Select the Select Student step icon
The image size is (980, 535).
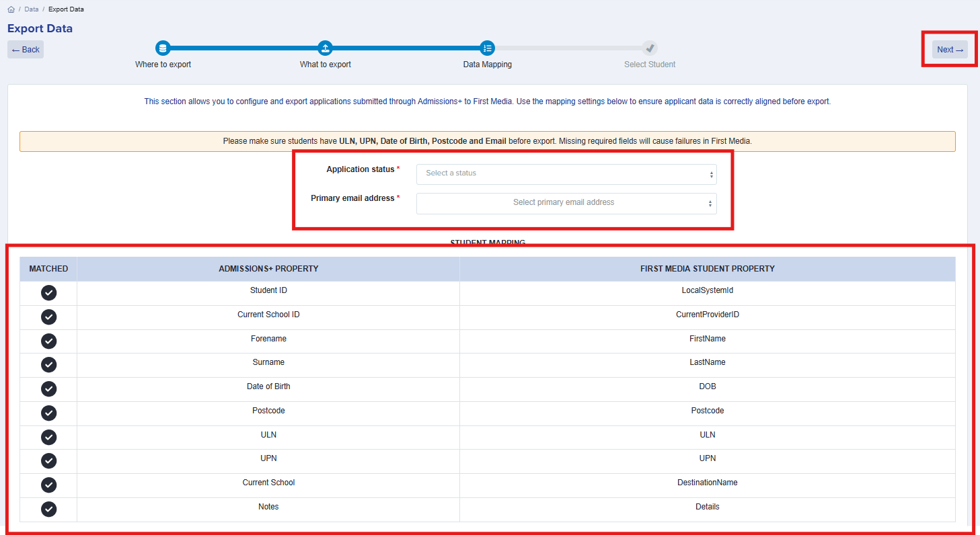(x=650, y=48)
